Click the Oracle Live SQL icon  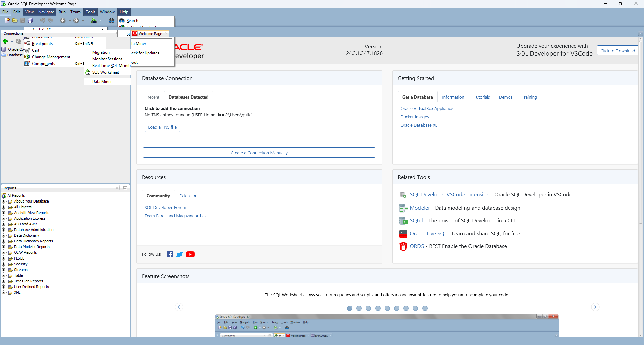403,234
